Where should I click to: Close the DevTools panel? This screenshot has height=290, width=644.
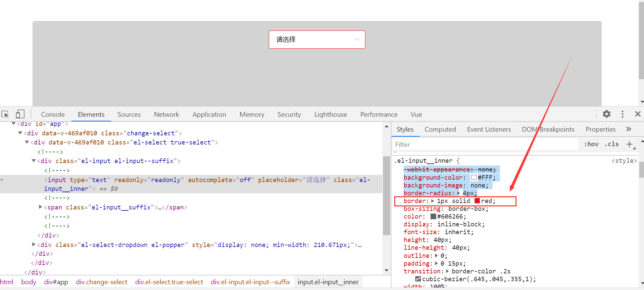pyautogui.click(x=638, y=114)
